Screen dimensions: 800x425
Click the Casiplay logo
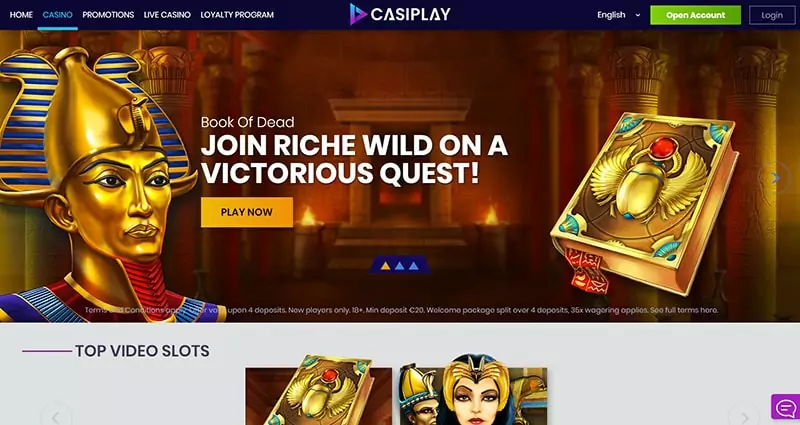pos(400,14)
